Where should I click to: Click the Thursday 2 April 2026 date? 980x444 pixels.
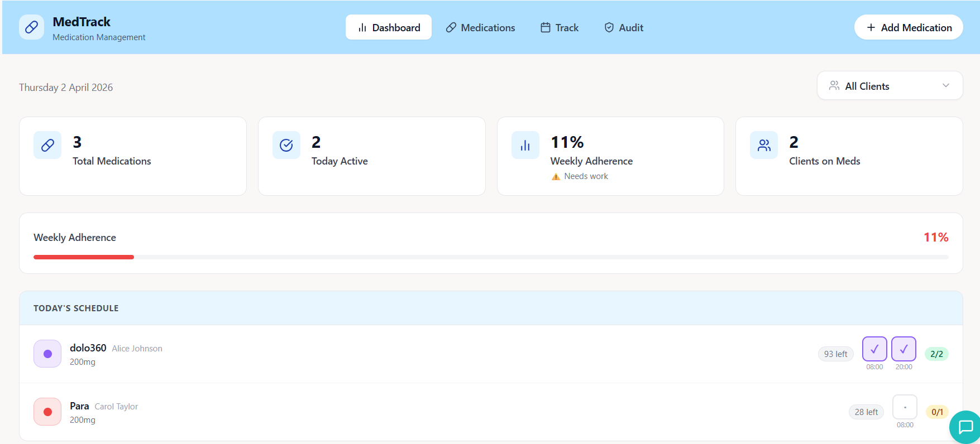click(x=66, y=87)
